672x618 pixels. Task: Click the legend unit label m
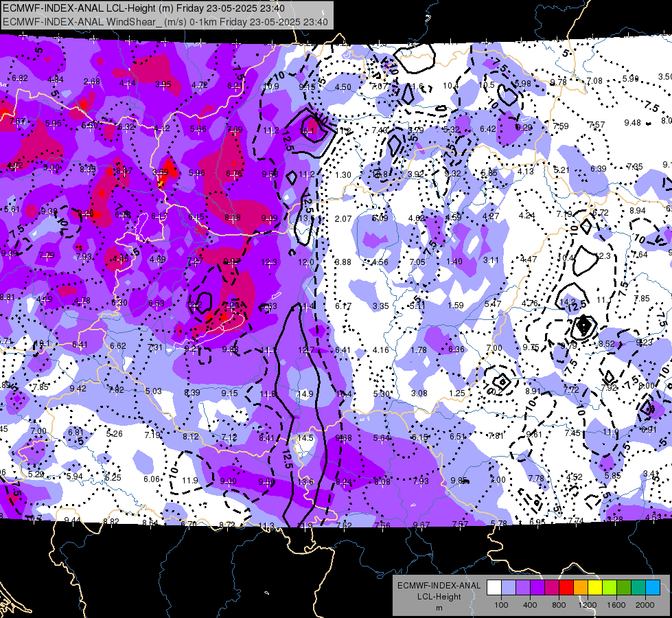tap(439, 608)
